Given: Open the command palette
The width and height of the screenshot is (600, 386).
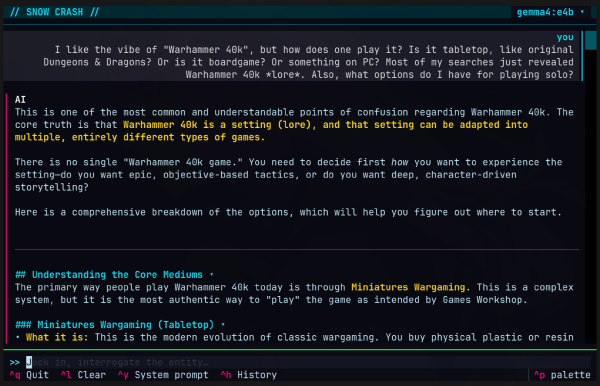Looking at the screenshot, I should pyautogui.click(x=562, y=375).
